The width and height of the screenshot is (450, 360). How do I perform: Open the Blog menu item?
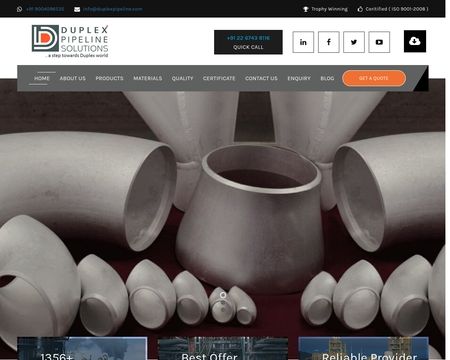click(x=327, y=78)
